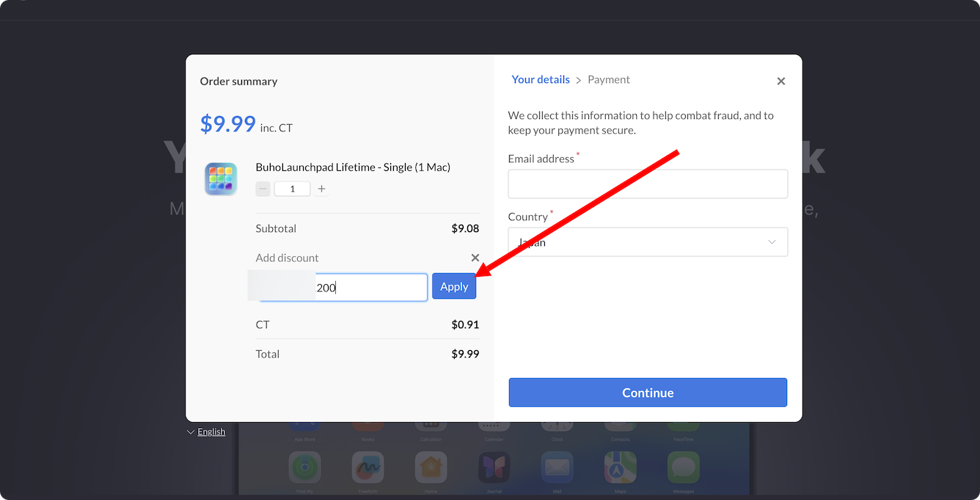Expand the English language selector

(x=206, y=432)
